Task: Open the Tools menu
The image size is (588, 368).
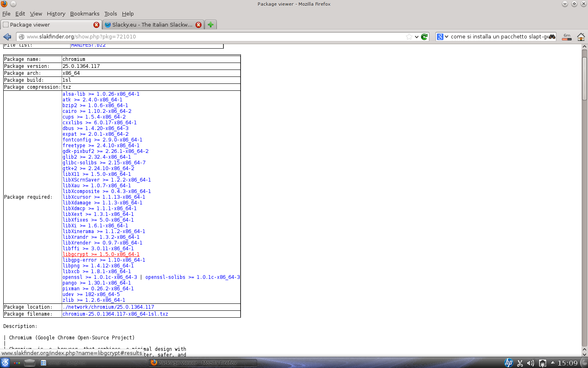Action: [x=110, y=13]
